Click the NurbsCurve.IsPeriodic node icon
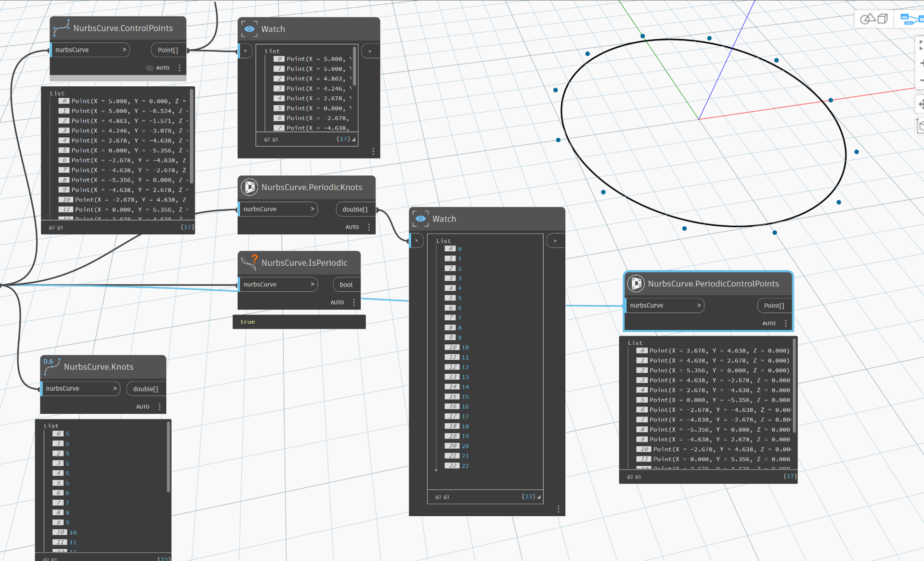This screenshot has width=924, height=561. tap(249, 262)
